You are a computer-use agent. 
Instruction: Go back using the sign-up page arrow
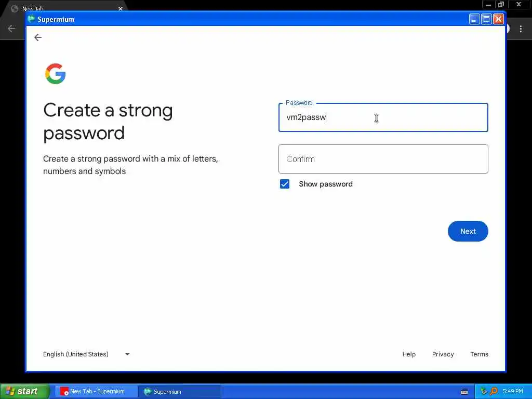click(38, 37)
